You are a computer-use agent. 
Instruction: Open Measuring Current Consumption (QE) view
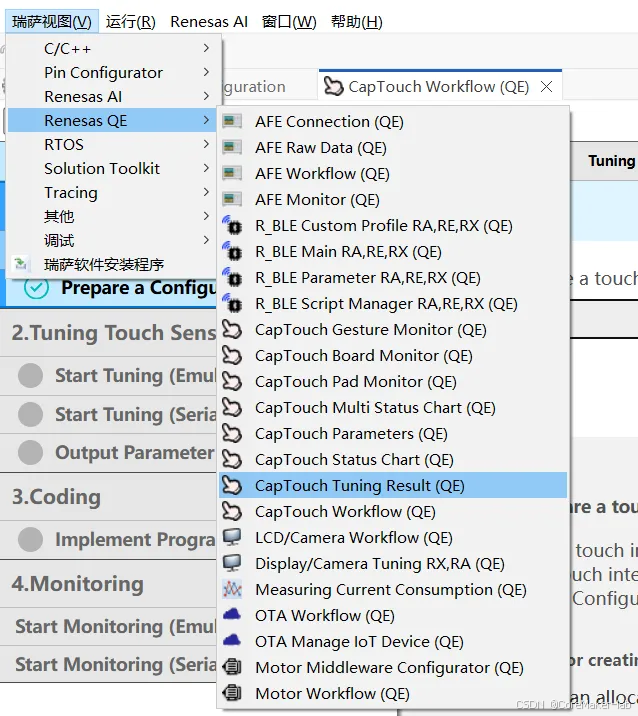tap(393, 590)
